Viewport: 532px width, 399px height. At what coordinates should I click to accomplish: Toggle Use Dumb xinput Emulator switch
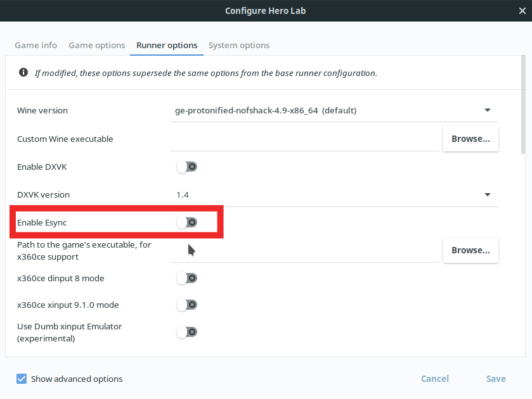[186, 332]
